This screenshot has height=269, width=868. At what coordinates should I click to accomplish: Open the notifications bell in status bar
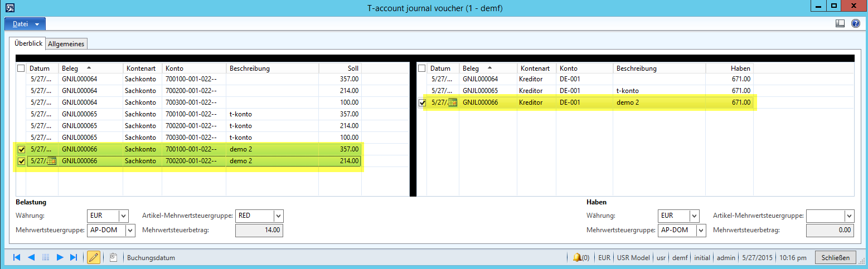point(577,257)
